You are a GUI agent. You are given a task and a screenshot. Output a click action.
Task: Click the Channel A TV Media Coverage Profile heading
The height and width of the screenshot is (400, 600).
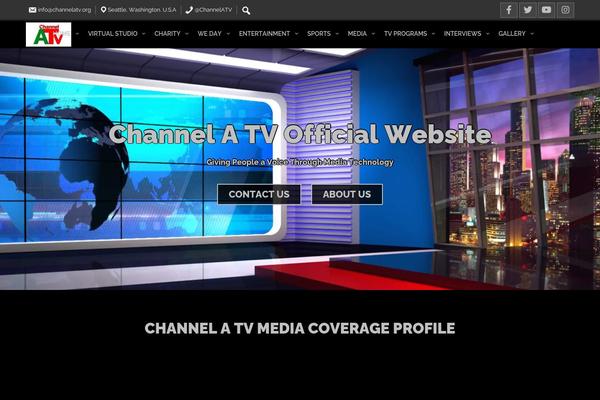pos(300,328)
